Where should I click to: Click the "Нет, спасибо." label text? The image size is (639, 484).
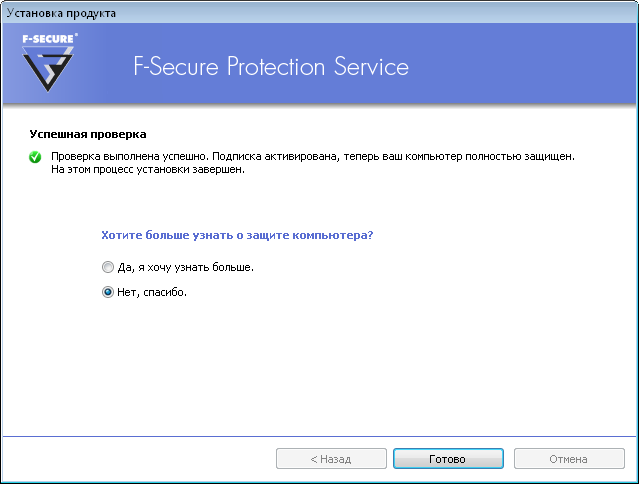click(x=152, y=293)
